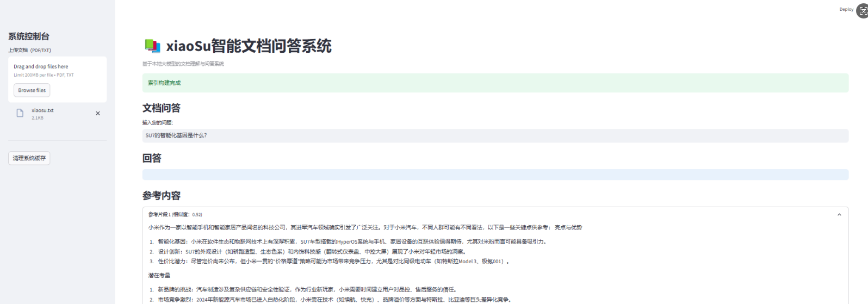Click the xiaoSu智能文档问答系统 title
Viewport: 868px width, 304px height.
pyautogui.click(x=249, y=46)
